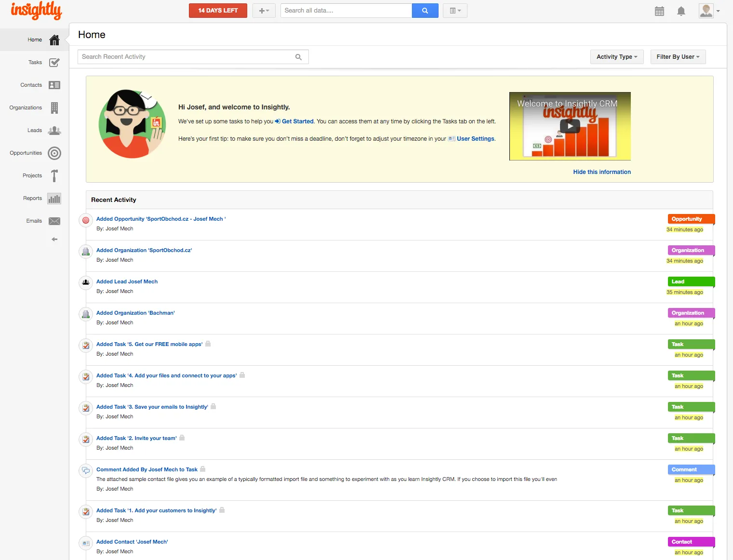Select Contacts label in the sidebar
This screenshot has width=733, height=560.
[x=31, y=85]
